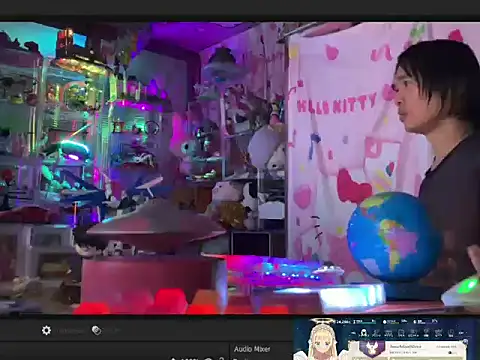Screen dimensions: 480x360
Task: Open the fifth game navigation icon
Action: pyautogui.click(x=413, y=333)
